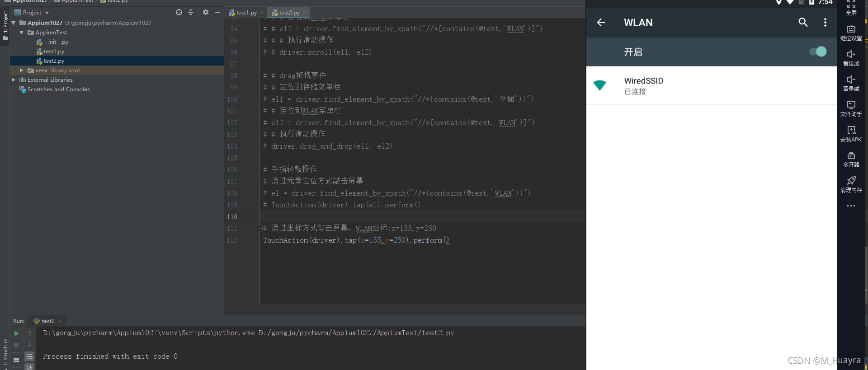Open the 1: Project side tool tab

pos(5,25)
